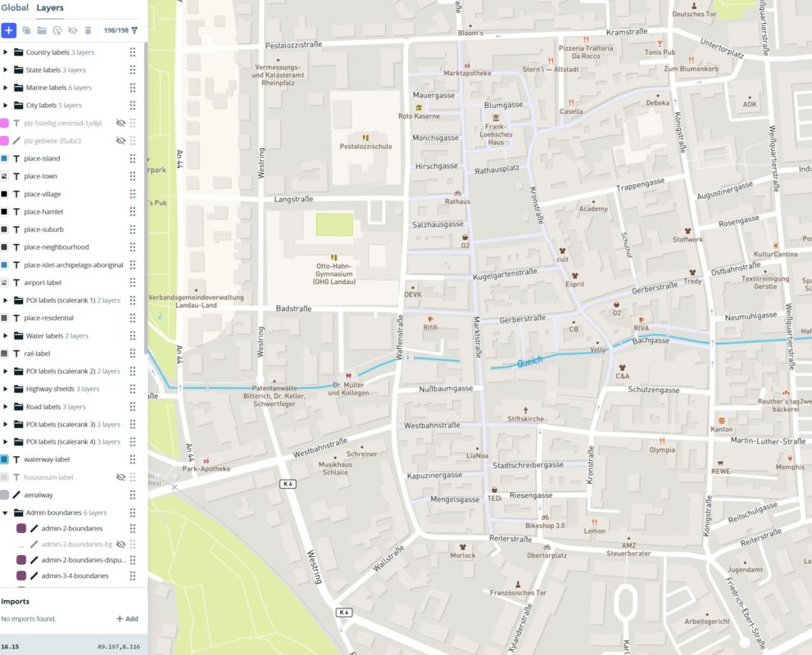Show the hidden plz-5stellig-centroid-1jv8j6 layer
This screenshot has width=812, height=655.
pyautogui.click(x=120, y=123)
